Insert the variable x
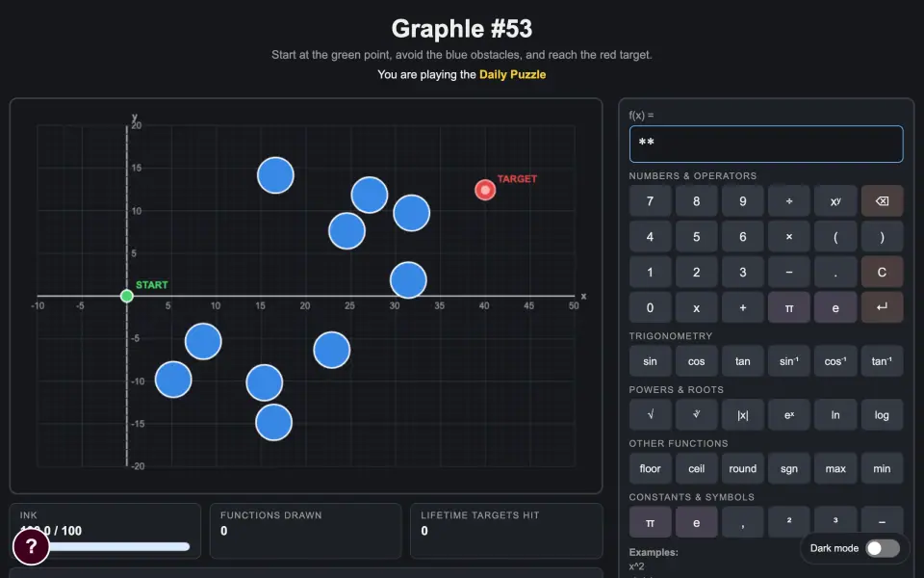This screenshot has width=924, height=578. click(x=696, y=307)
